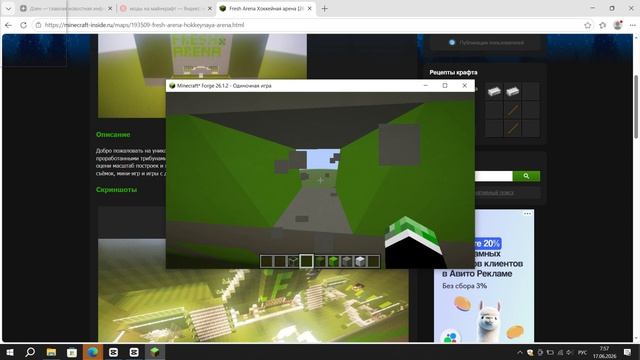
Task: Open the first CapCut taskbar icon
Action: point(113,352)
